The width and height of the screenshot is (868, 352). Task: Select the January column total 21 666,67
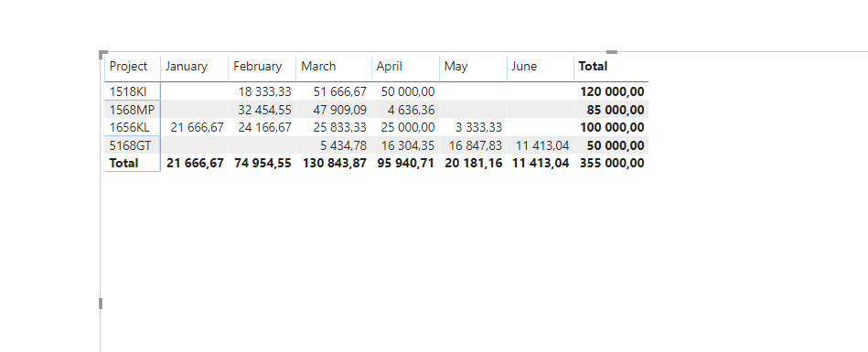tap(195, 164)
